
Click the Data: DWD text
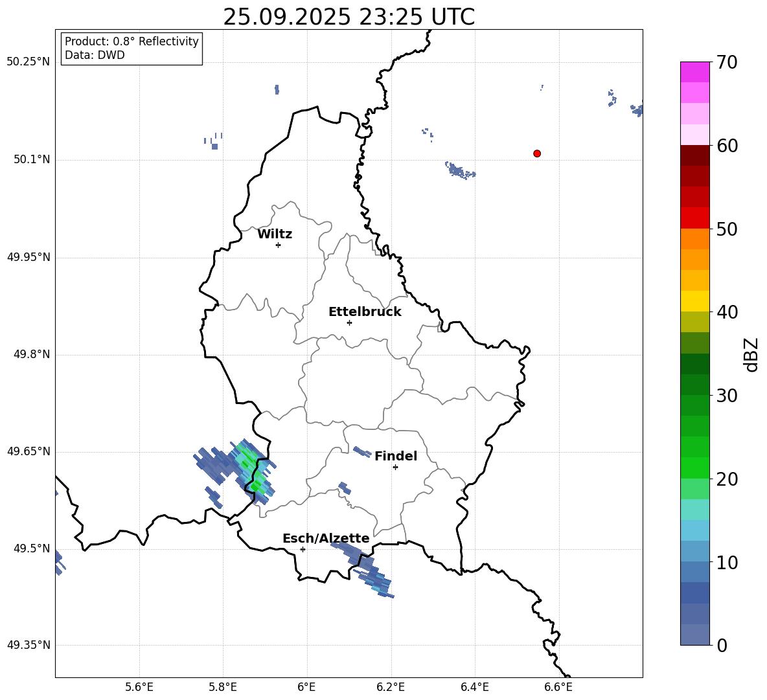coord(95,55)
